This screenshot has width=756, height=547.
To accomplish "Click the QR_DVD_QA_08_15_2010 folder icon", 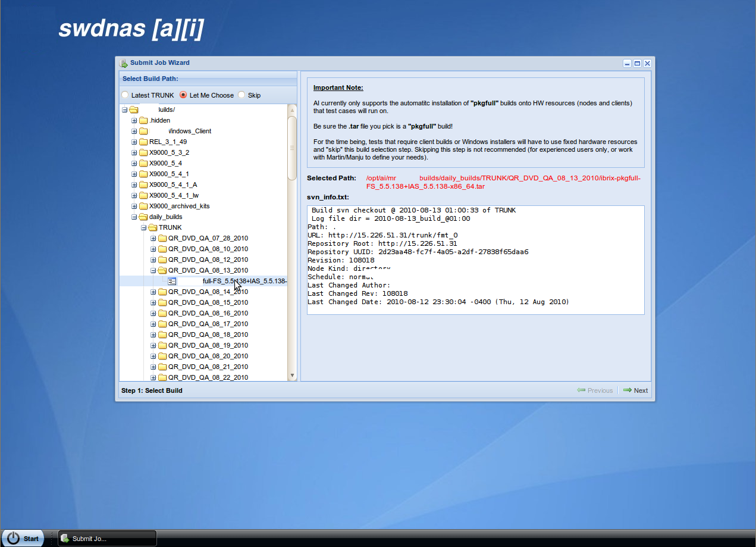I will click(162, 302).
